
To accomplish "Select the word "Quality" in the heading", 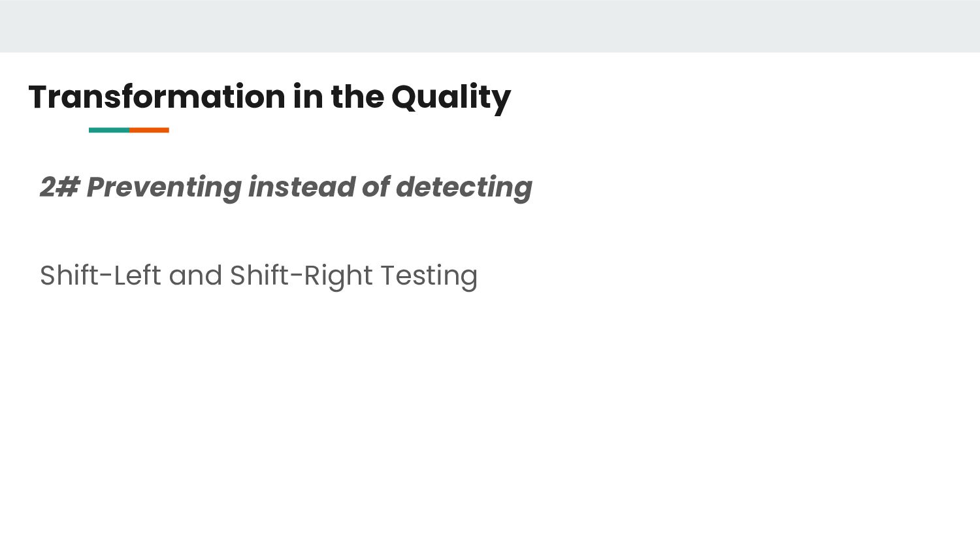I will point(451,98).
